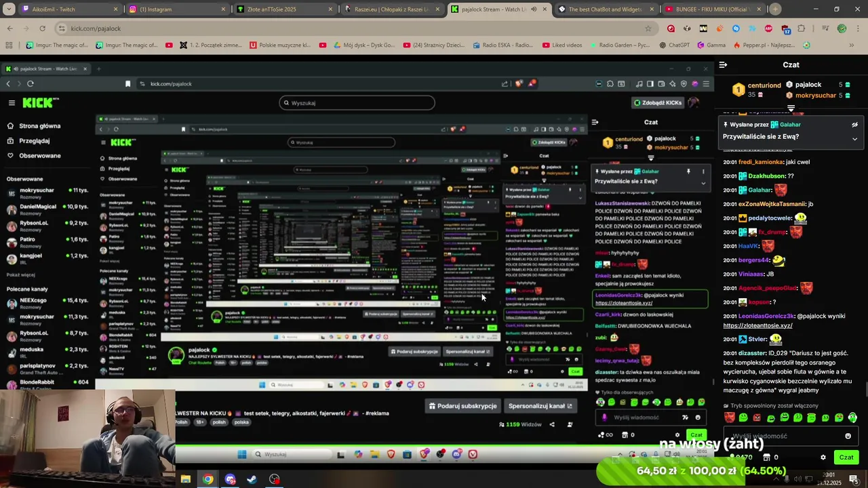
Task: Open the Chrome extensions puzzle menu
Action: tap(802, 28)
